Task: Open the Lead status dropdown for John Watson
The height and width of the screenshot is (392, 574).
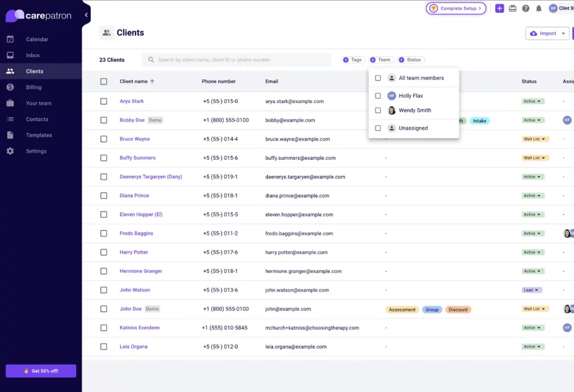Action: click(x=532, y=290)
